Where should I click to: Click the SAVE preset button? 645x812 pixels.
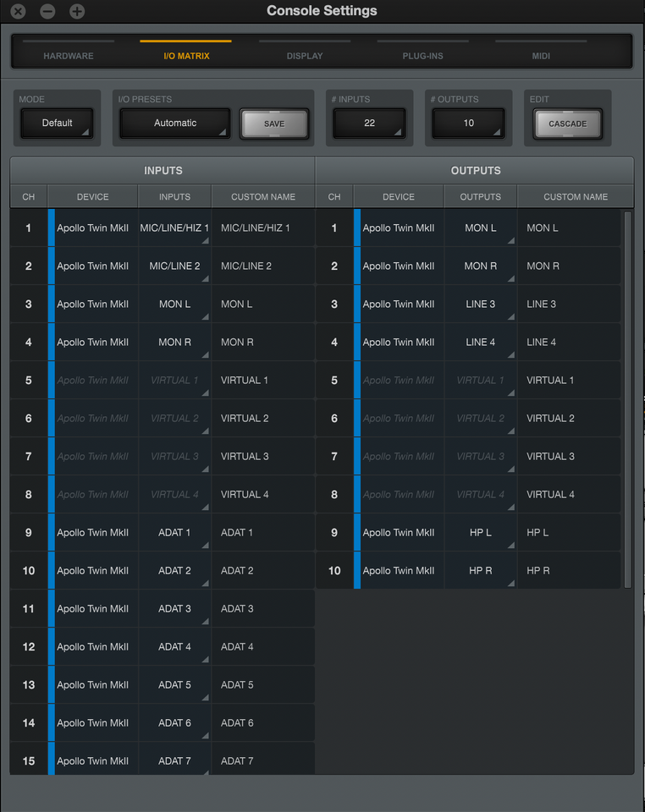(x=274, y=123)
